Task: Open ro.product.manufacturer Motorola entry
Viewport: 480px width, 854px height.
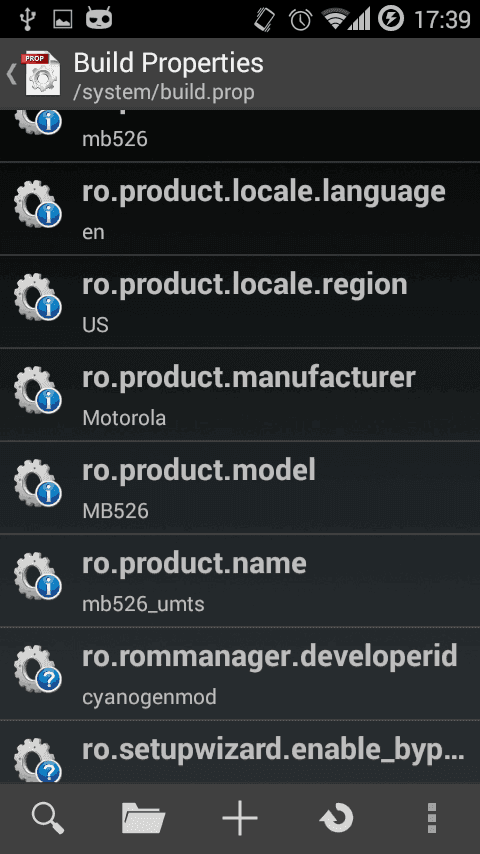Action: pos(240,395)
